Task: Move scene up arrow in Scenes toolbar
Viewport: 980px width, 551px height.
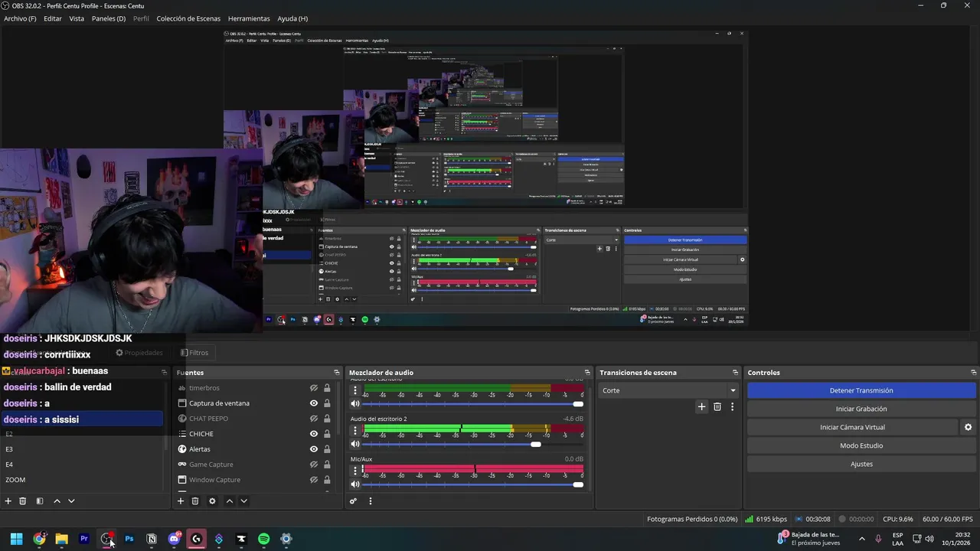Action: [57, 501]
